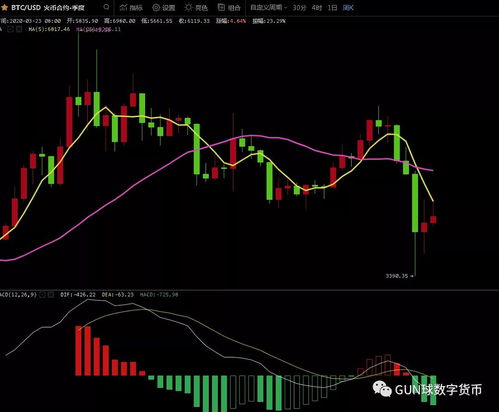
Task: Open the 设置 settings gear icon
Action: click(156, 7)
